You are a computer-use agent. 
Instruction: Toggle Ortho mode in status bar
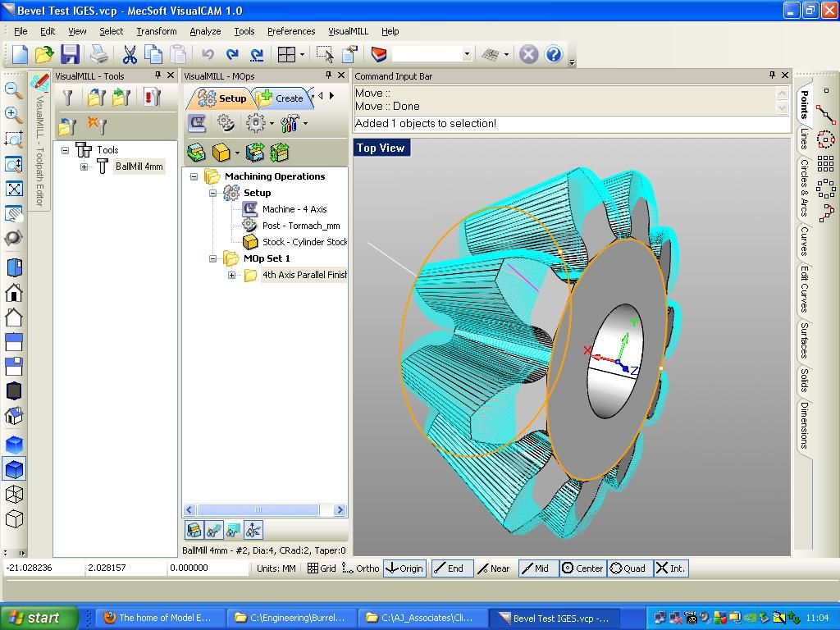[361, 568]
